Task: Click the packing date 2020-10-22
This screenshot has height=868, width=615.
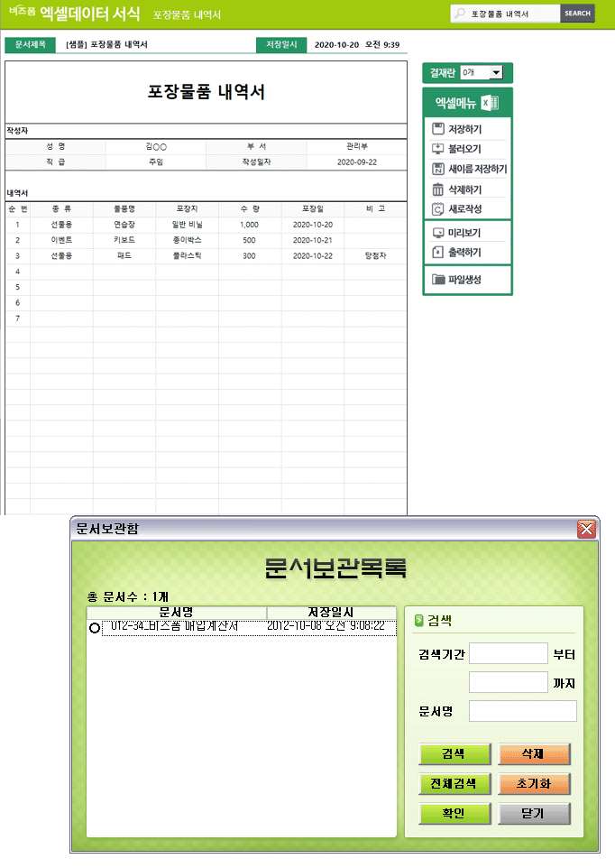Action: coord(313,255)
